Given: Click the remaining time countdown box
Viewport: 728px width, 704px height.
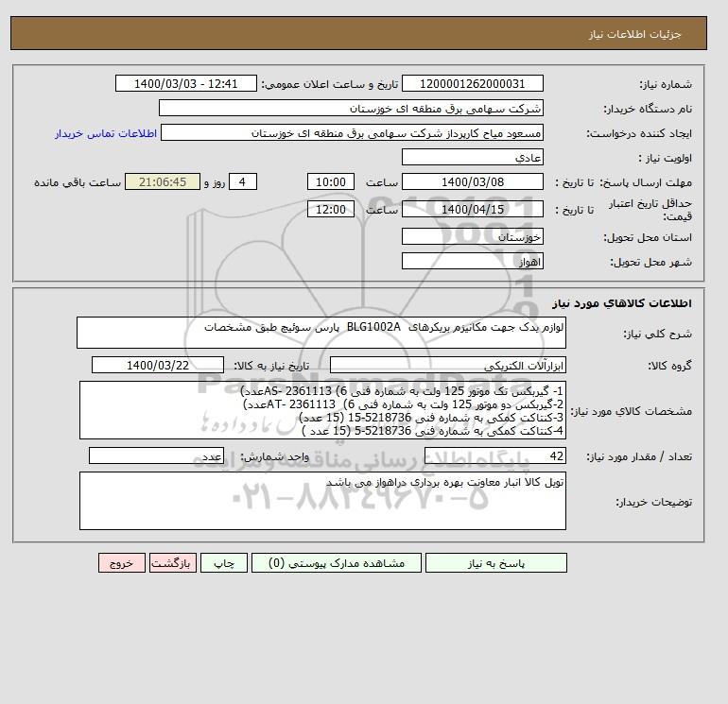Looking at the screenshot, I should [x=163, y=182].
